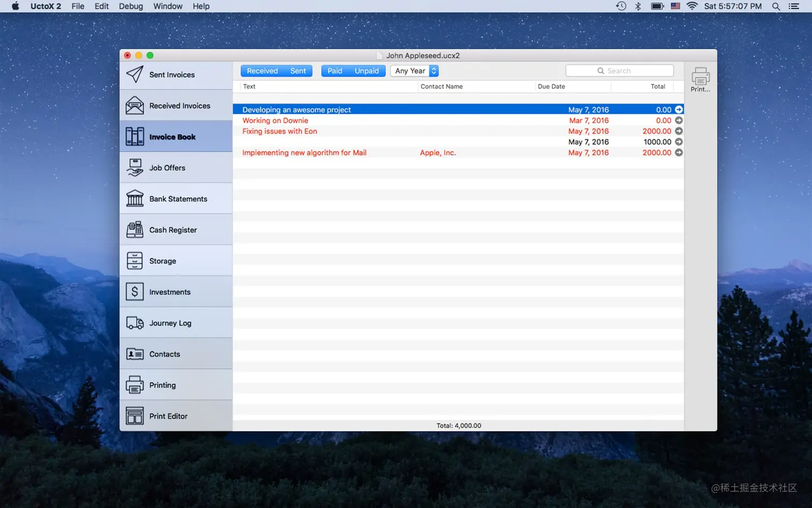Open the Received Invoices envelope icon
This screenshot has height=508, width=812.
click(x=135, y=105)
